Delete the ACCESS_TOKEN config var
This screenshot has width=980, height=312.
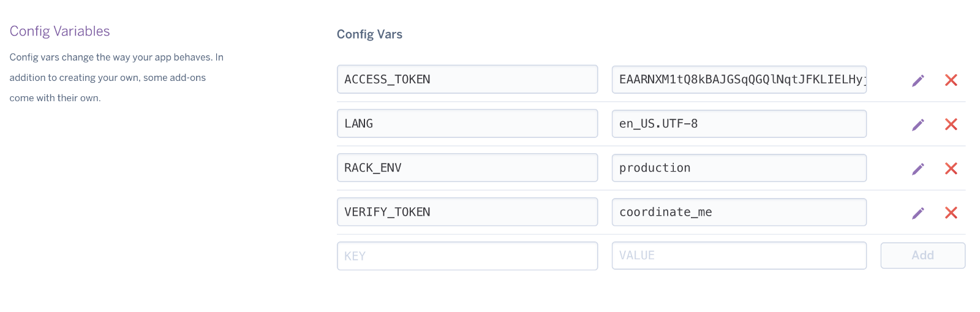tap(951, 80)
